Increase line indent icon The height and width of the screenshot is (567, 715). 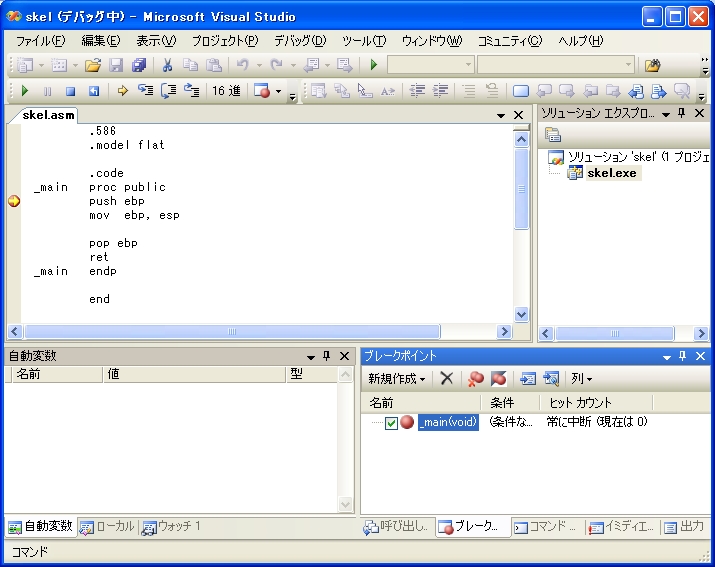point(440,91)
